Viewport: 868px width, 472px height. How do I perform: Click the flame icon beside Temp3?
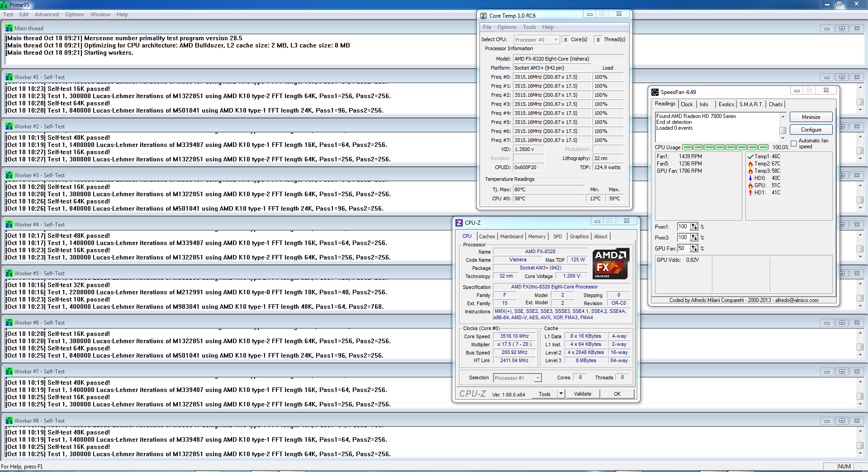[750, 171]
